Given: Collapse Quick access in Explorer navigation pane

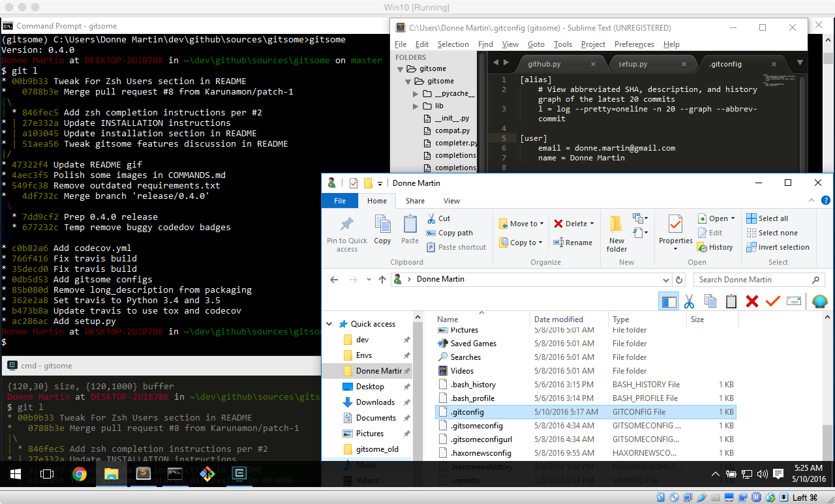Looking at the screenshot, I should (x=328, y=324).
